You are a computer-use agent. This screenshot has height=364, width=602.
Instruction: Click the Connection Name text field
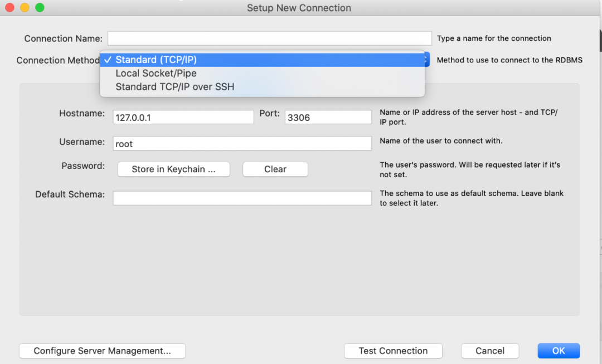(270, 38)
